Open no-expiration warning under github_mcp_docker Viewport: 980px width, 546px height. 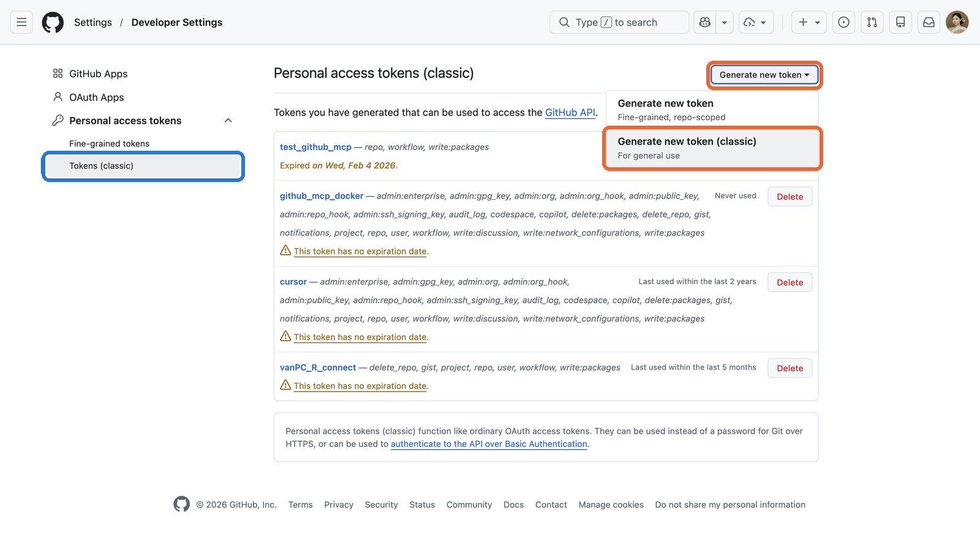coord(360,251)
